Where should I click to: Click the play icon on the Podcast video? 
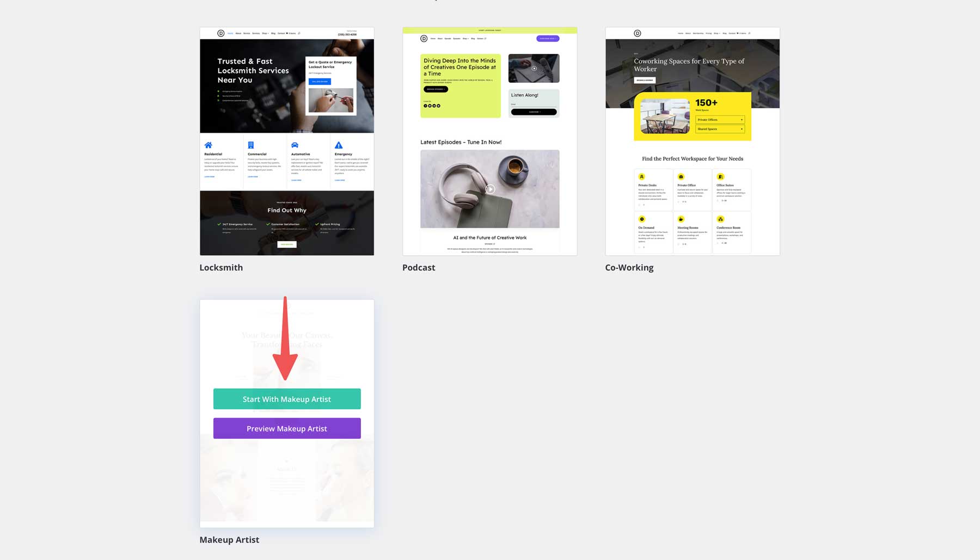[x=489, y=189]
